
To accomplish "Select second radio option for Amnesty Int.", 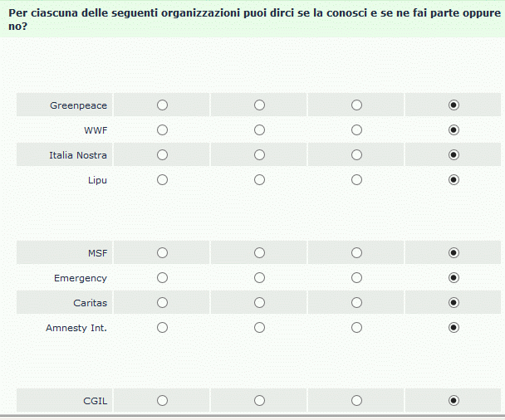I will (x=260, y=327).
